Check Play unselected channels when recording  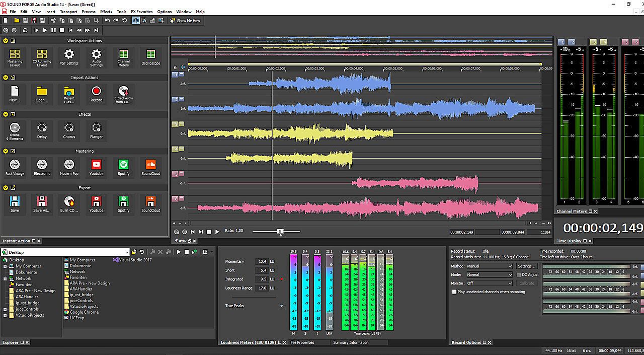(x=454, y=292)
